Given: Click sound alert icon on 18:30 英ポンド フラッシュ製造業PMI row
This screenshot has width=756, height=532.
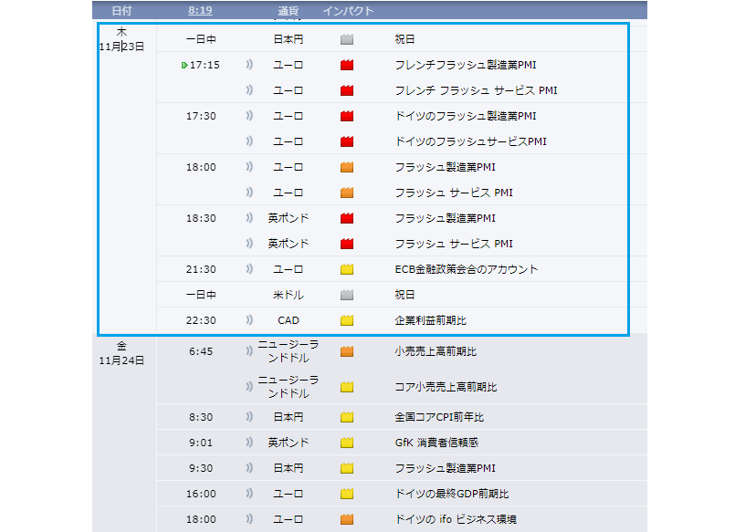Looking at the screenshot, I should click(x=249, y=218).
